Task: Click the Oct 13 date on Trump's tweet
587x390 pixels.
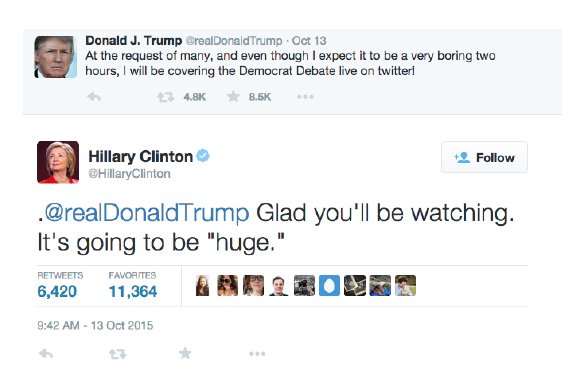Action: [309, 41]
